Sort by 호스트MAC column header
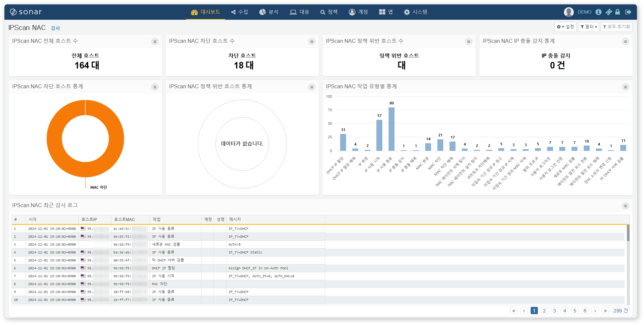Viewport: 644px width, 325px height. (x=131, y=219)
